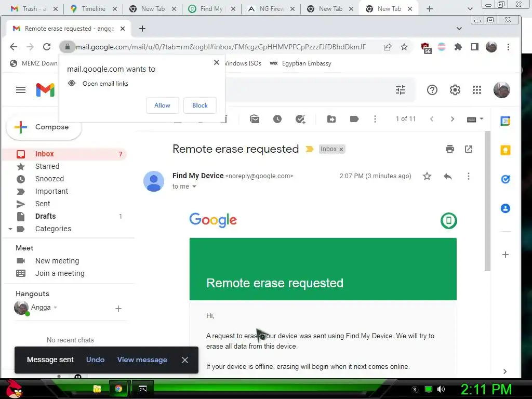The height and width of the screenshot is (399, 532).
Task: Open Chrome three-dot menu
Action: [508, 47]
